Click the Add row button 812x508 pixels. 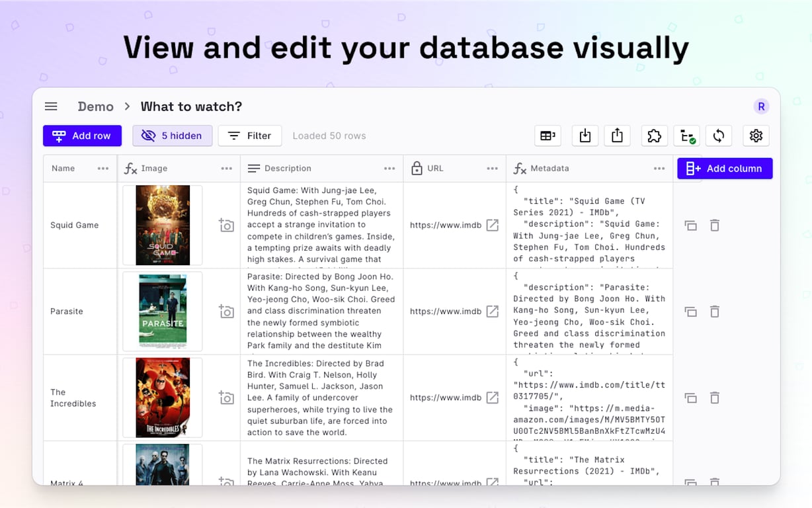tap(83, 136)
